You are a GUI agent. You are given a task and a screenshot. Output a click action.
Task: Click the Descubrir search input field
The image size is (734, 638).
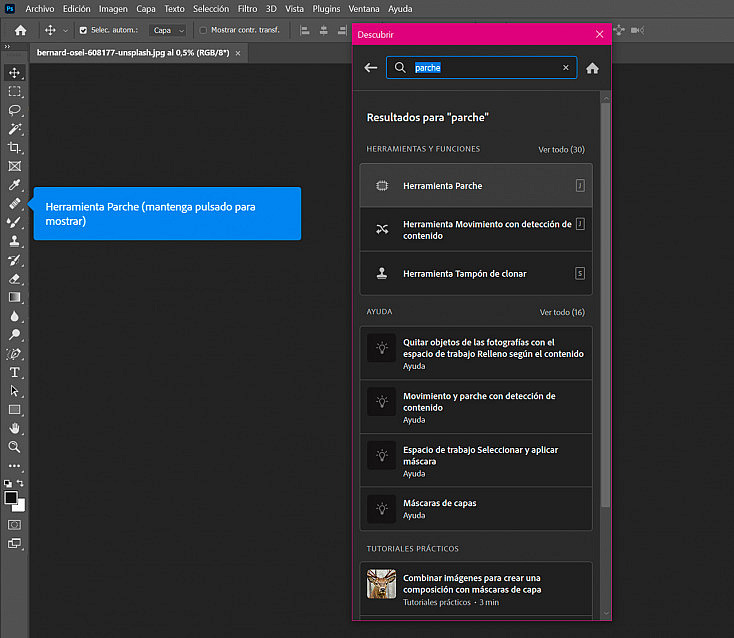pyautogui.click(x=481, y=68)
